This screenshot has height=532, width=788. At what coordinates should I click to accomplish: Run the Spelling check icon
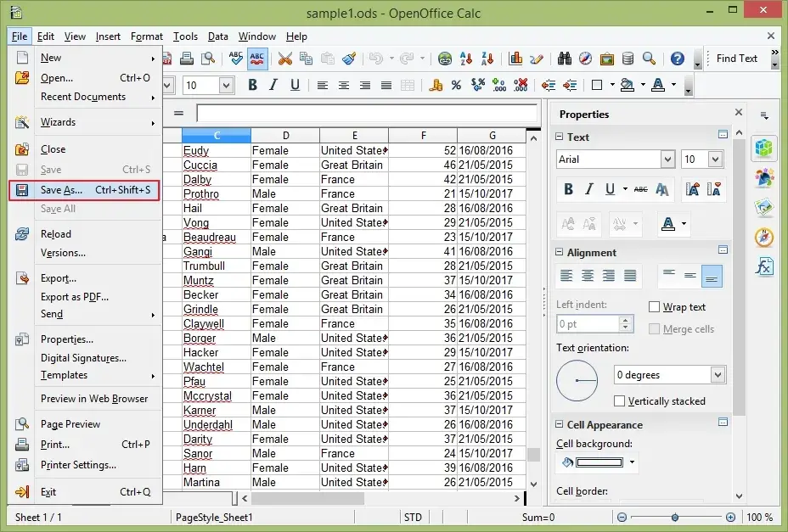[x=236, y=59]
